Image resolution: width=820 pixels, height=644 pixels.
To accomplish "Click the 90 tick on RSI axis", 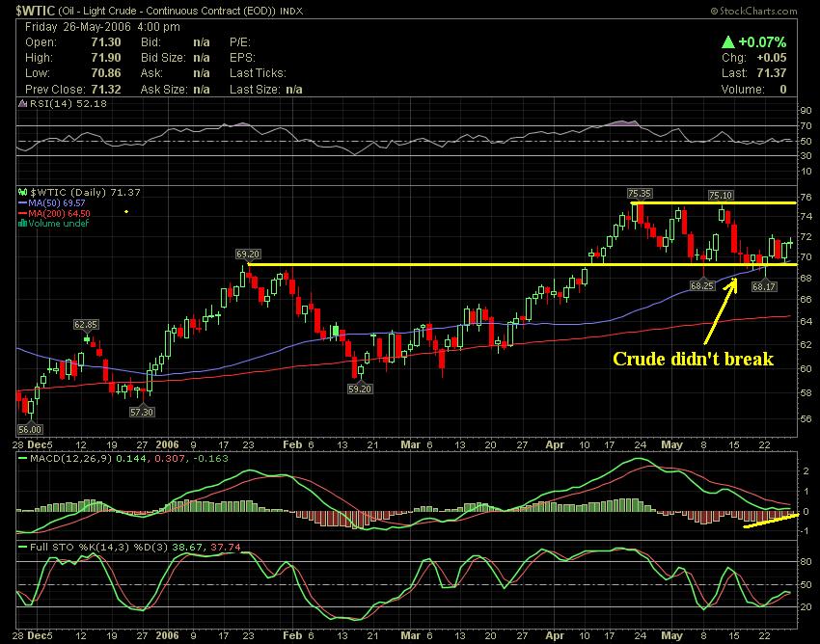I will click(806, 110).
